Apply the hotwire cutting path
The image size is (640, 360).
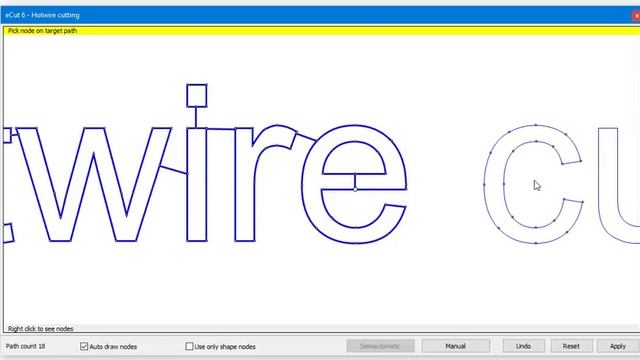(x=618, y=346)
